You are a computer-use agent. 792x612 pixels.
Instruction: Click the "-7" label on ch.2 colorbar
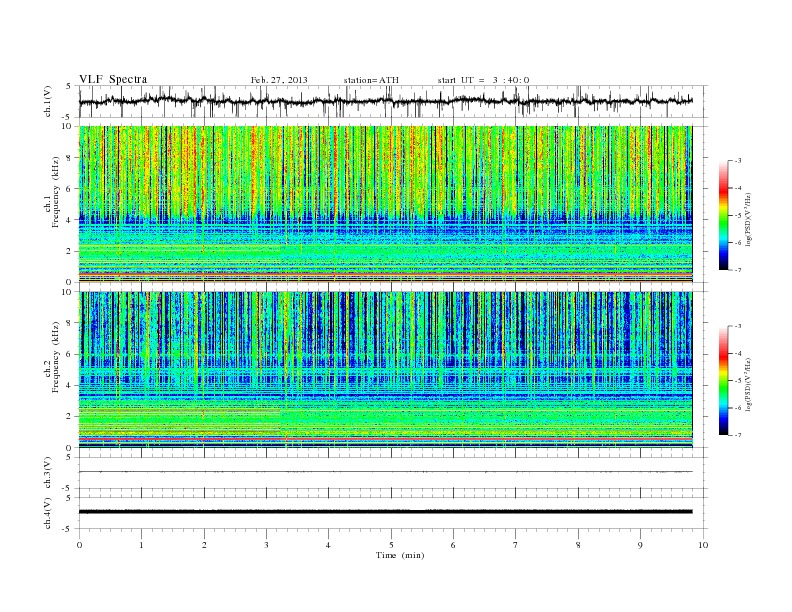point(738,435)
